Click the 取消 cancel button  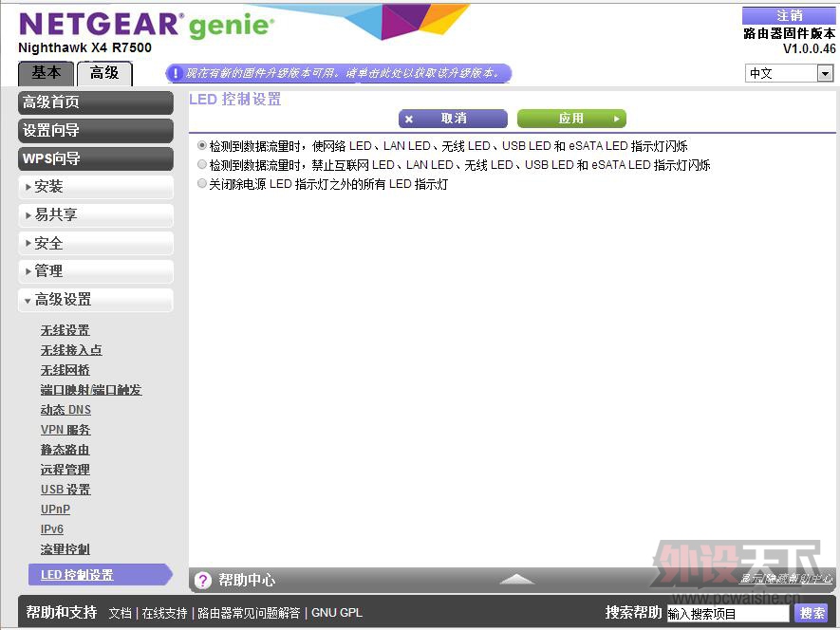453,119
